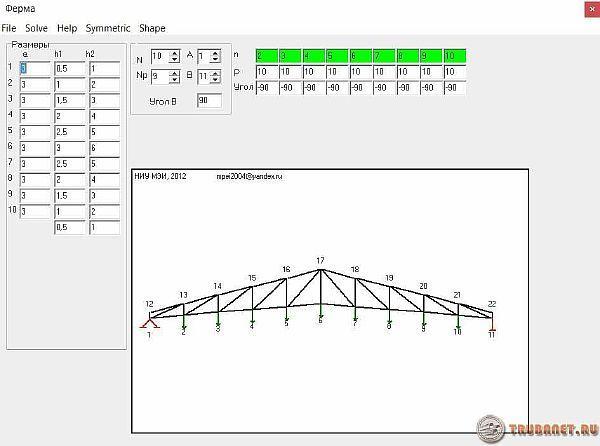Click the row 1 h2 field

point(104,68)
